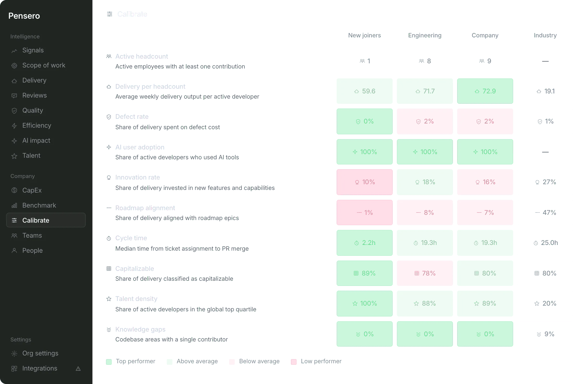Click the Engineering 8% roadmap alignment cell
The width and height of the screenshot is (588, 384).
click(425, 212)
